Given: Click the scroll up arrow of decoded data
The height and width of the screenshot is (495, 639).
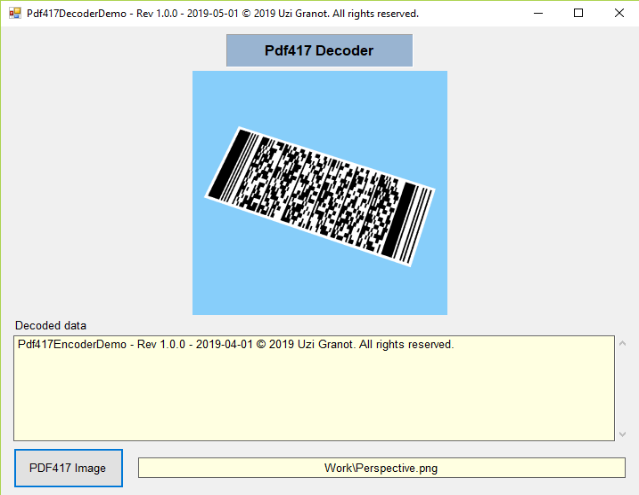Looking at the screenshot, I should coord(622,343).
